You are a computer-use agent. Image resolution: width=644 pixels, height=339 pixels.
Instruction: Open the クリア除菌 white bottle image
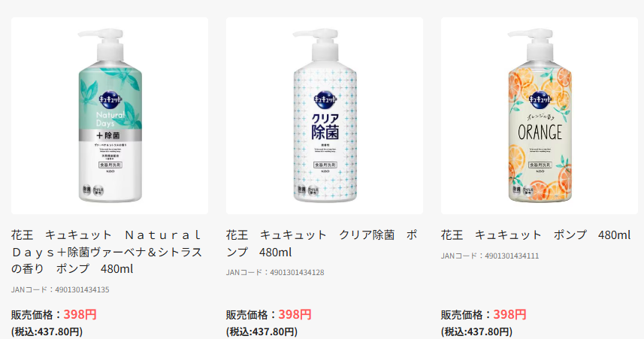tap(325, 116)
